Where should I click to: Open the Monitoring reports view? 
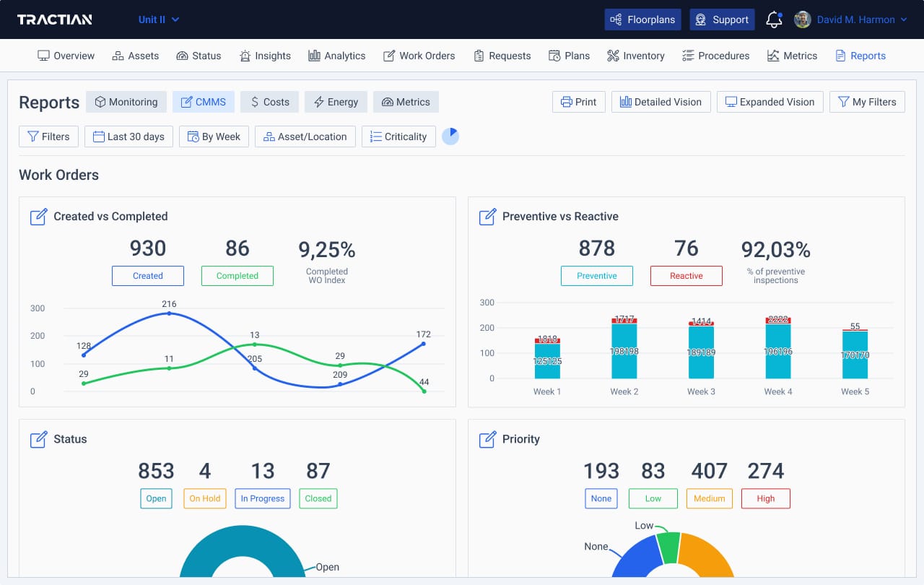point(126,102)
